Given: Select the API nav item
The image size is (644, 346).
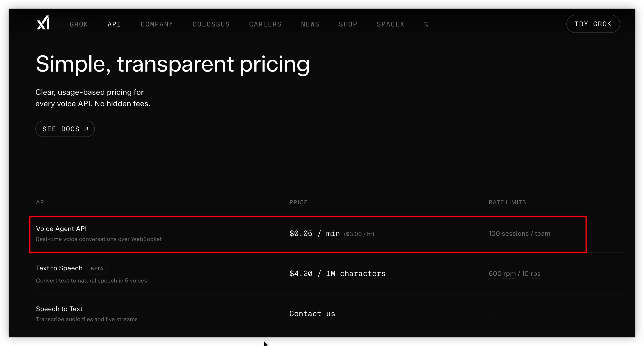Looking at the screenshot, I should tap(114, 24).
